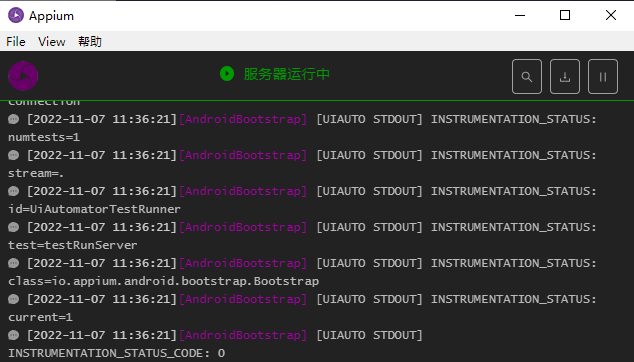Minimize the Appium window
This screenshot has width=634, height=362.
520,15
